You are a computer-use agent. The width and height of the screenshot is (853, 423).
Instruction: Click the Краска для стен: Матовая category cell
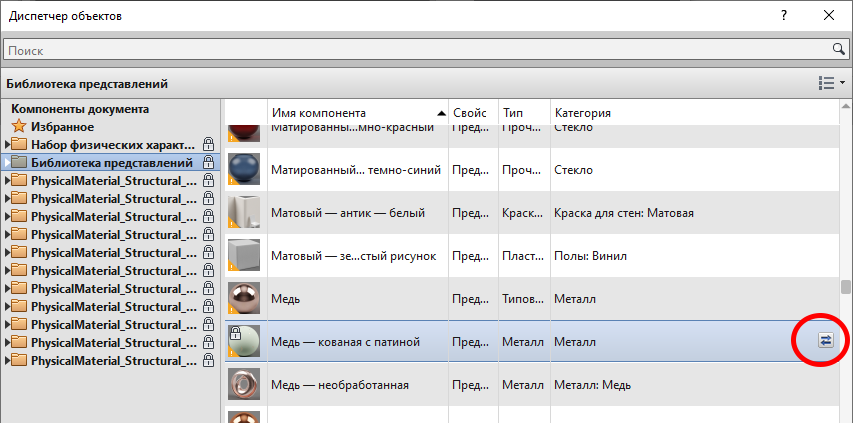[624, 213]
